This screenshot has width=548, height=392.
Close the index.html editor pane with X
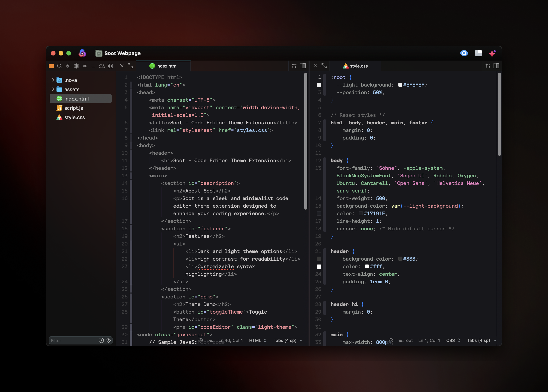pos(122,66)
